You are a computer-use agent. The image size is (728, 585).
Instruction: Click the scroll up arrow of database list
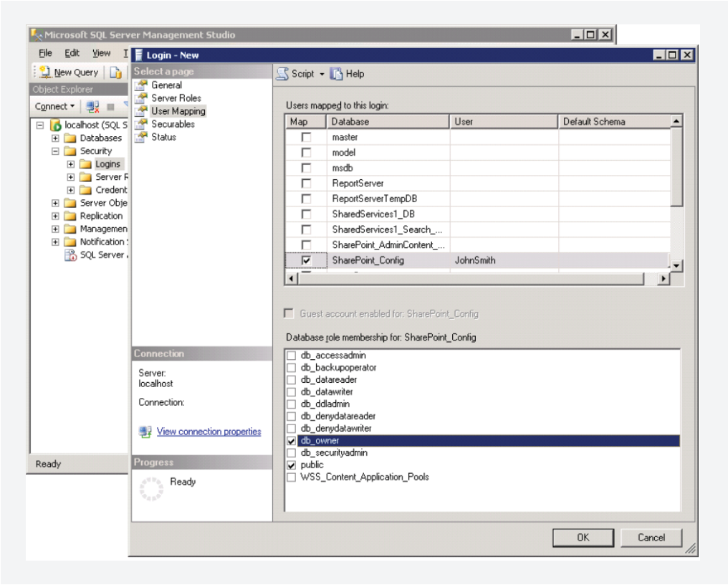point(676,121)
